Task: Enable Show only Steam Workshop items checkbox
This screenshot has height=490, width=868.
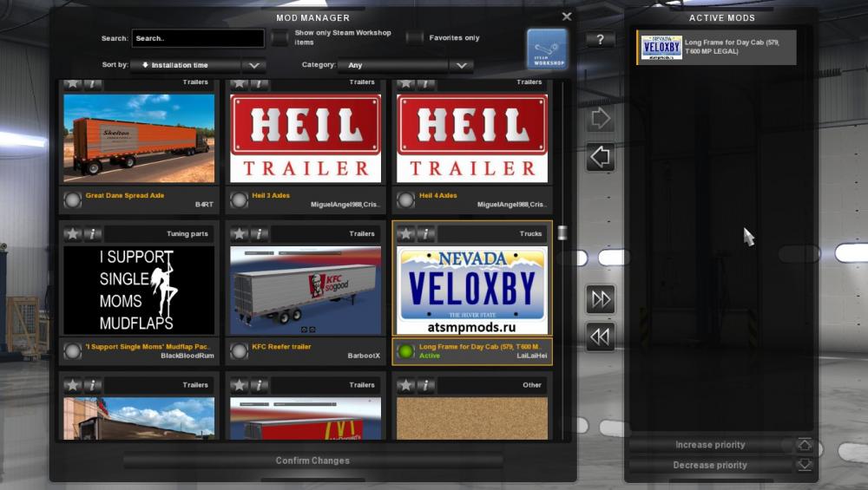Action: click(279, 38)
